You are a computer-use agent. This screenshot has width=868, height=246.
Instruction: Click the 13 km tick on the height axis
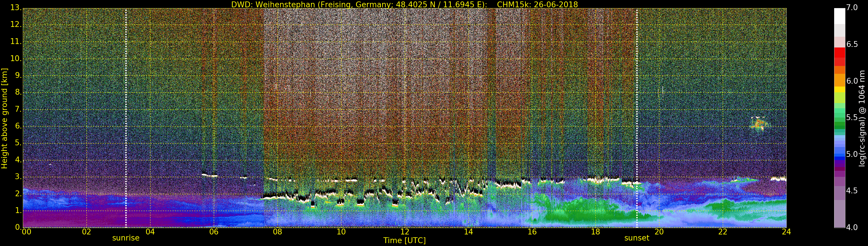click(16, 8)
